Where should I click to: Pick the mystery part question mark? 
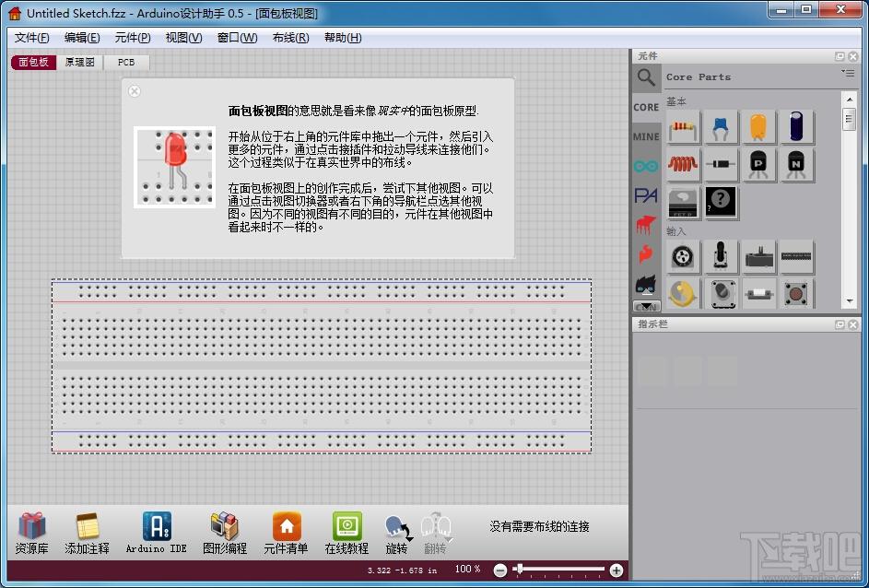coord(721,202)
